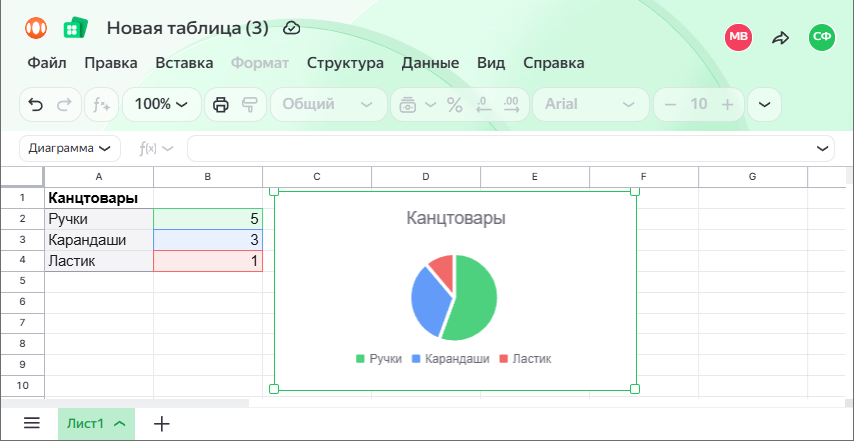Click the undo arrow icon
The image size is (854, 441).
click(35, 104)
